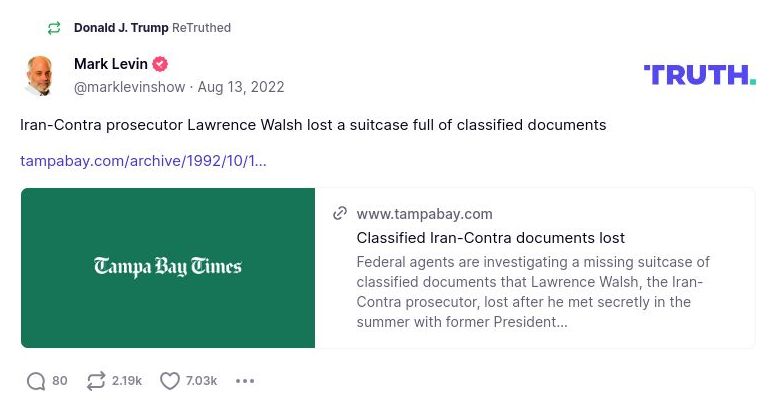The height and width of the screenshot is (411, 777).
Task: Click the TRUTH logo
Action: click(x=699, y=75)
